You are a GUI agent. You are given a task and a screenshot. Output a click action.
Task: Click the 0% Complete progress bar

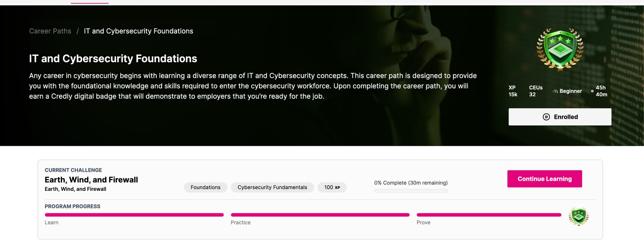411,191
